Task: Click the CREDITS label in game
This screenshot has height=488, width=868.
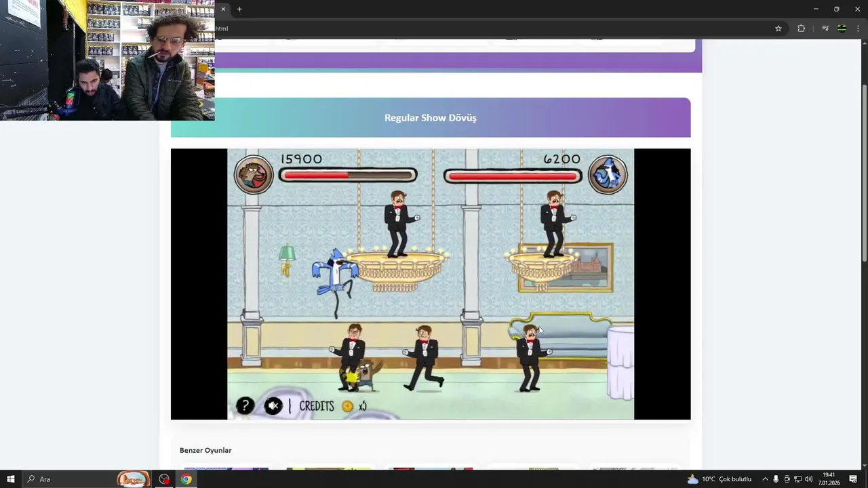Action: [317, 406]
